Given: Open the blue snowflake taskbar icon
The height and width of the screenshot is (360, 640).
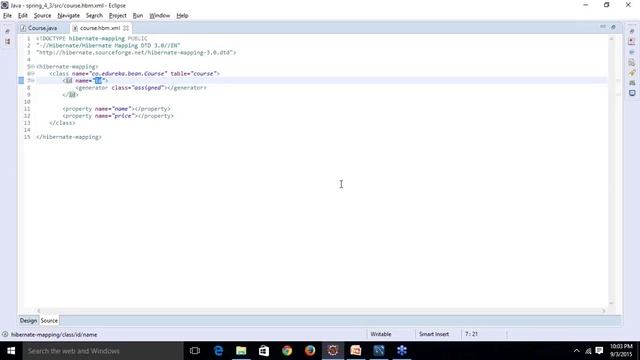Looking at the screenshot, I should (x=402, y=351).
